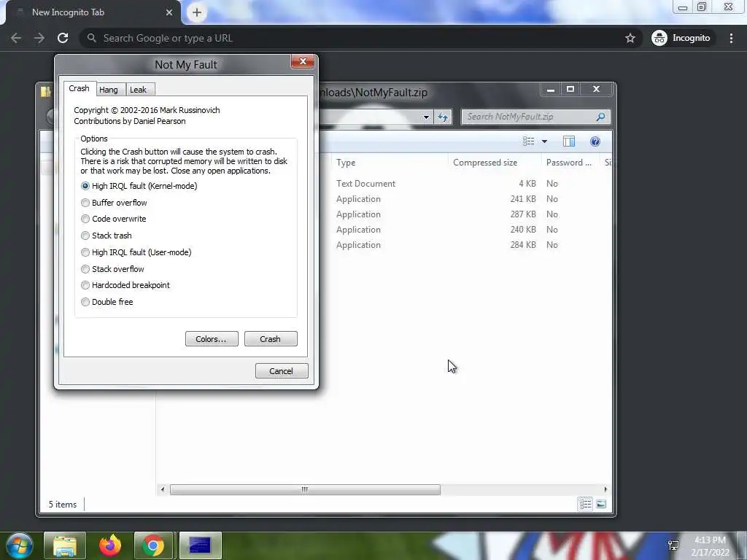Image resolution: width=747 pixels, height=560 pixels.
Task: Go forward in Chrome
Action: pyautogui.click(x=39, y=38)
